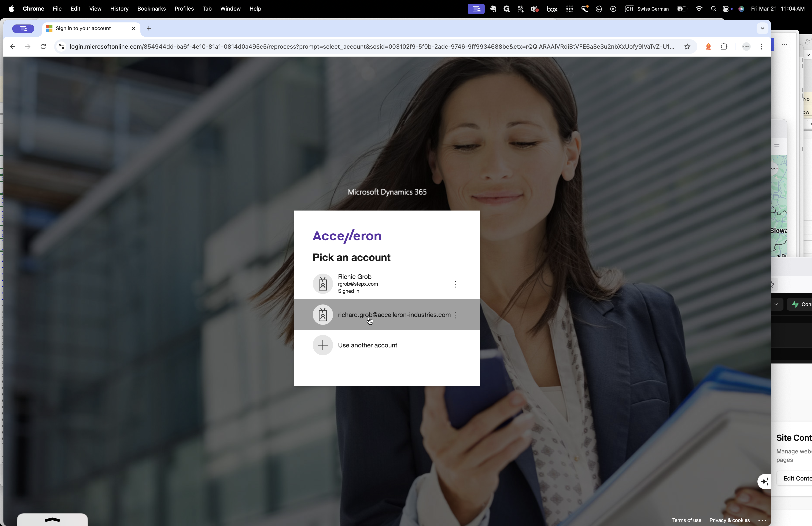Click the plus icon for another account
812x526 pixels.
[323, 345]
